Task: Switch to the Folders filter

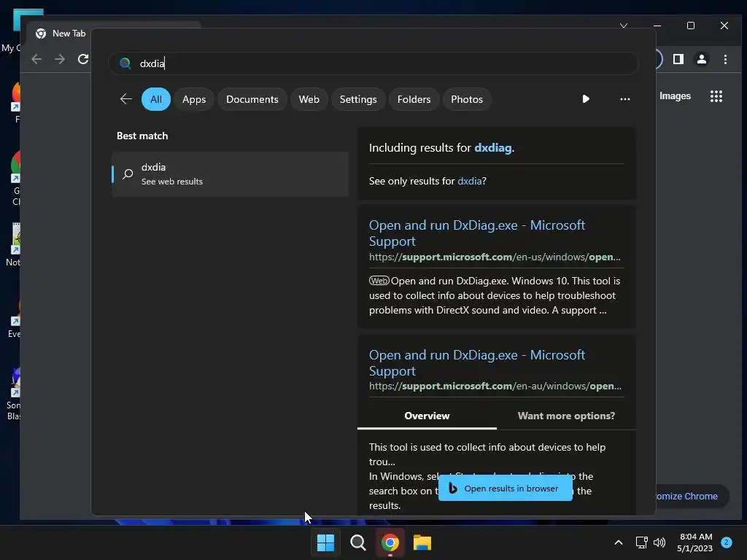Action: pos(414,99)
